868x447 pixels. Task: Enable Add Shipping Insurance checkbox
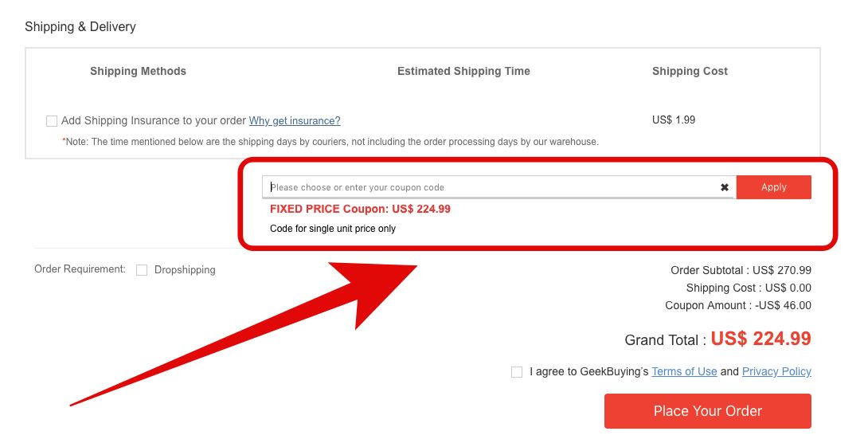click(x=52, y=121)
